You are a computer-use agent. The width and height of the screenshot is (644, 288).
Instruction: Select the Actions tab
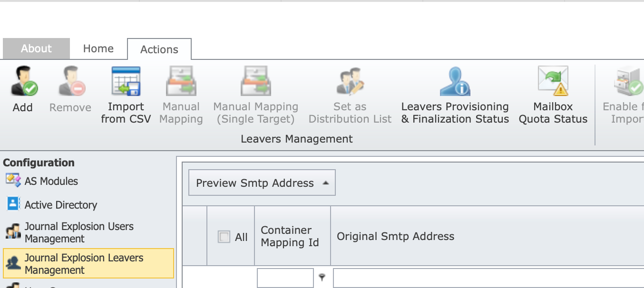159,49
